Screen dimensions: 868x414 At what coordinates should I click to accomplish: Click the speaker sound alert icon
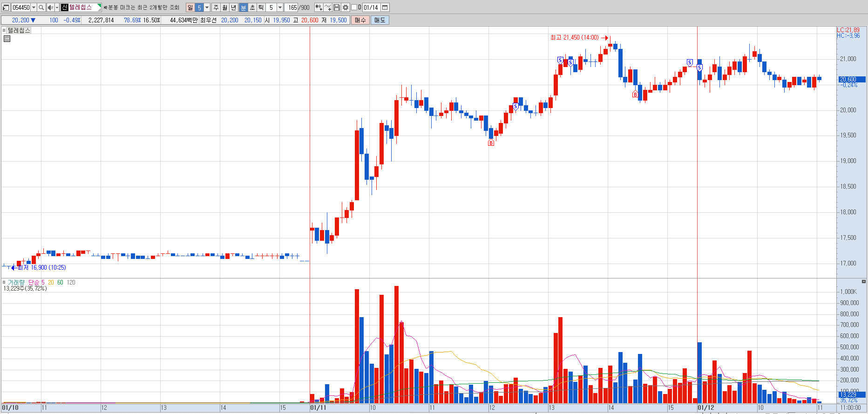click(x=50, y=7)
